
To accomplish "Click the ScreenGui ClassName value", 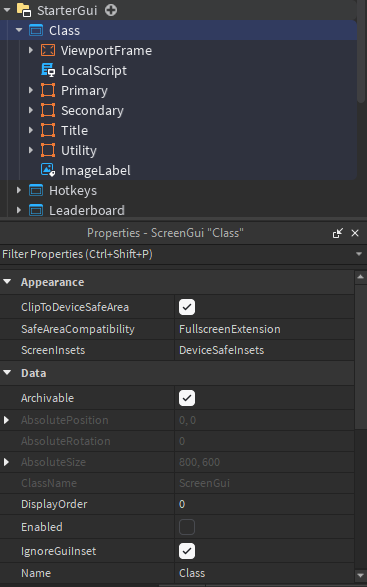I will (204, 483).
